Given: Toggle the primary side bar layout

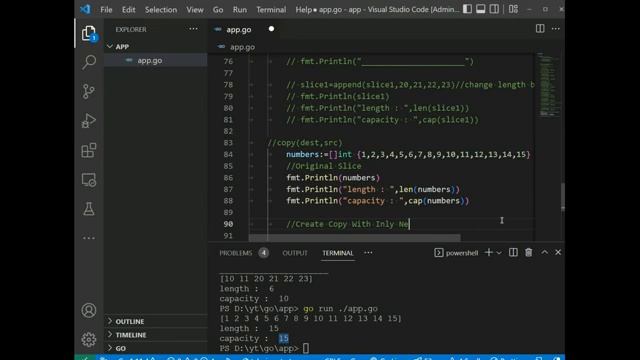Looking at the screenshot, I should pos(467,9).
